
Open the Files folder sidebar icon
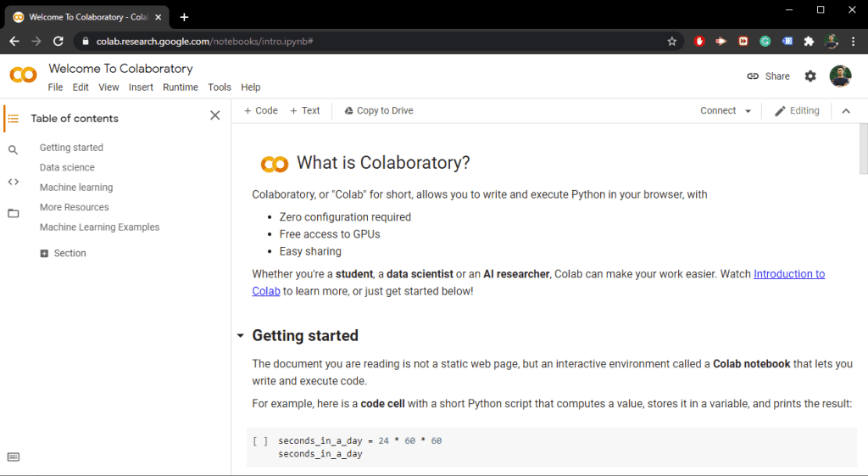point(14,213)
